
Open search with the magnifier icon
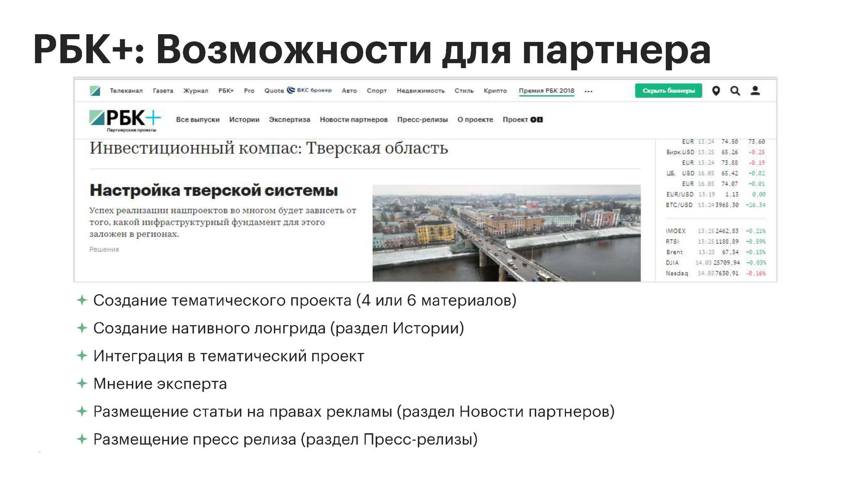click(735, 91)
